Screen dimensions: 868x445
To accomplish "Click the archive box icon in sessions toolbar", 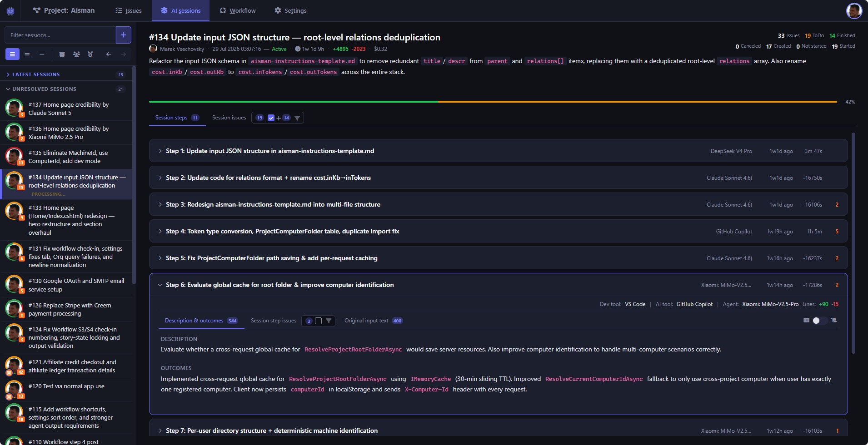I will coord(62,54).
